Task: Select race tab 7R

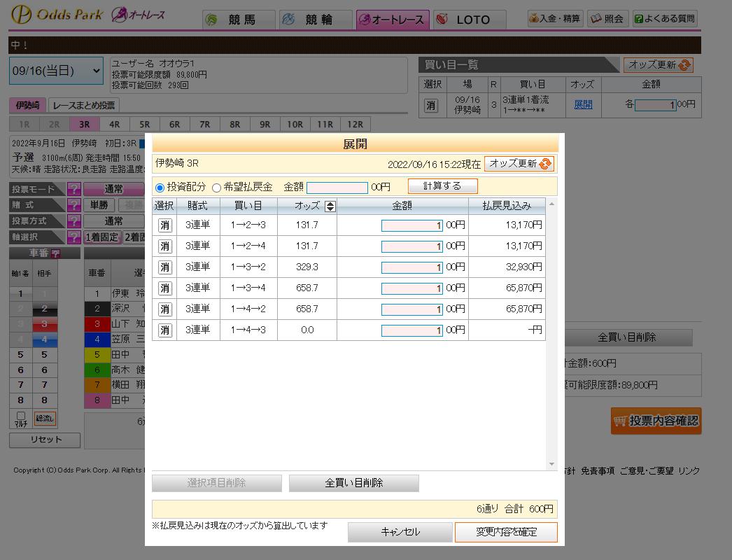Action: (x=205, y=124)
